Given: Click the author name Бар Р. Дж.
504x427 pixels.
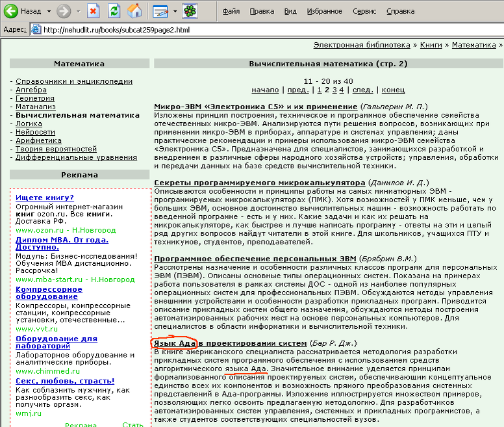Looking at the screenshot, I should point(333,343).
